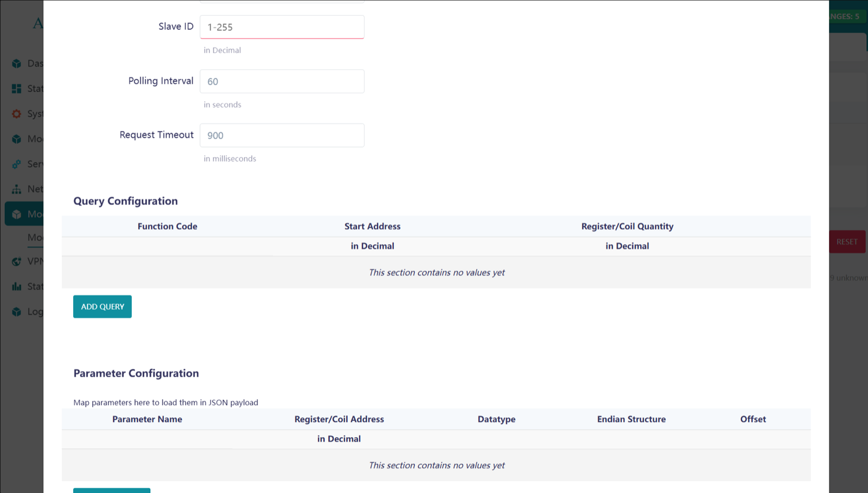Click the Logout cube icon in sidebar

pyautogui.click(x=17, y=312)
